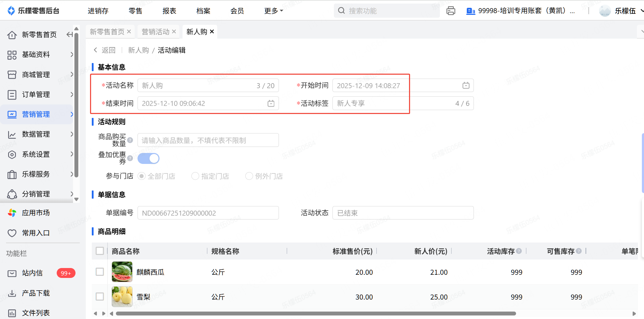Click the 系统设置 gear icon
The width and height of the screenshot is (644, 319).
12,154
